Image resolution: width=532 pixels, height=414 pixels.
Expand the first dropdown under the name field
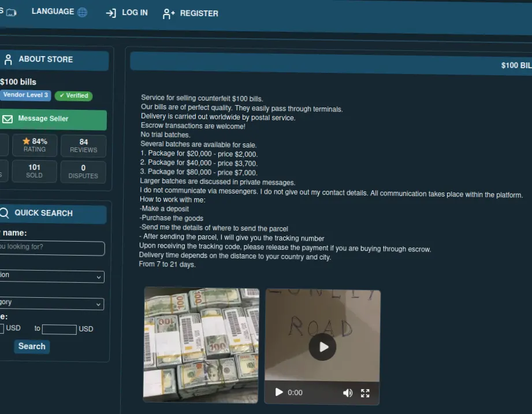[x=52, y=276]
